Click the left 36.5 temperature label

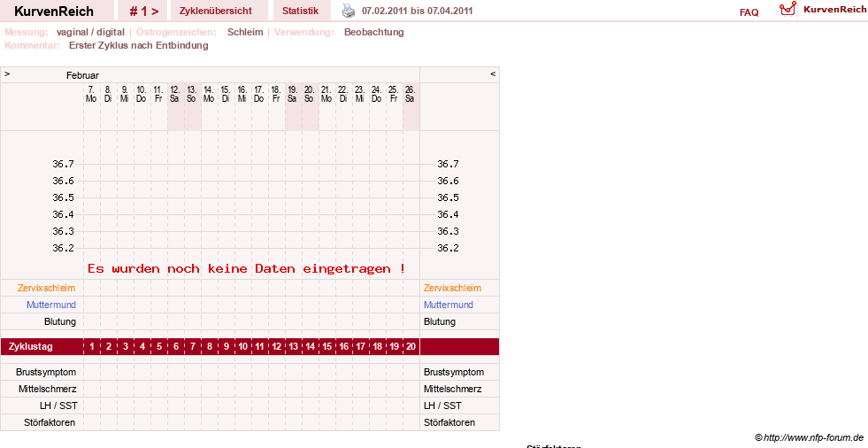[x=63, y=197]
